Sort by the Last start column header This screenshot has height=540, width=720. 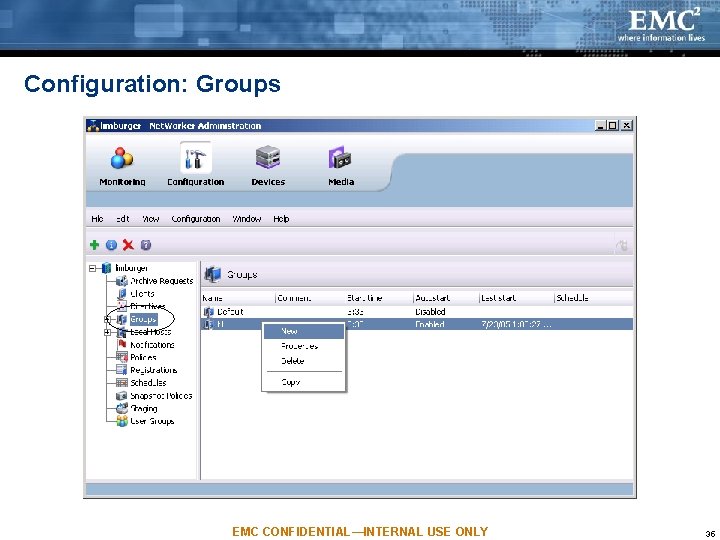click(x=517, y=298)
